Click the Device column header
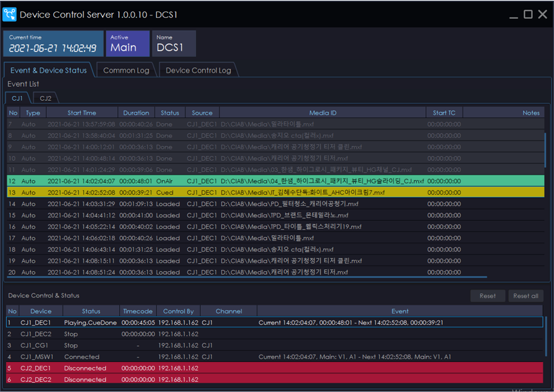This screenshot has width=554, height=392. [41, 311]
